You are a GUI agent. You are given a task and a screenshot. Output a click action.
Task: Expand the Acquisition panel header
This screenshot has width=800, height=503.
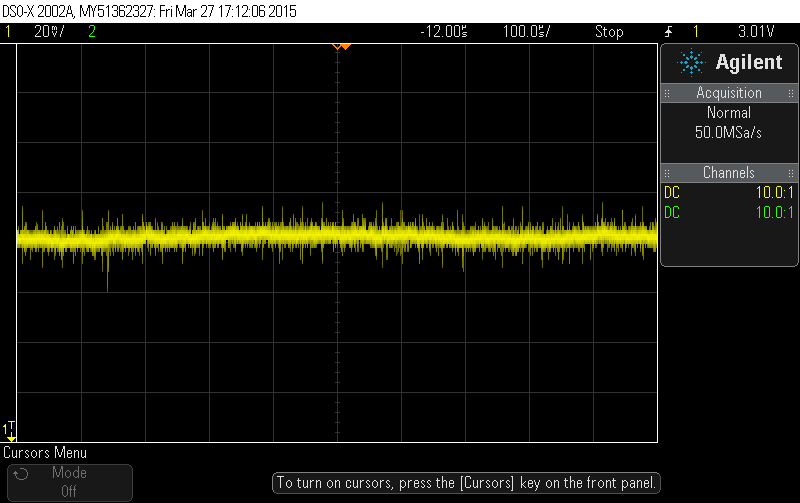(x=729, y=93)
